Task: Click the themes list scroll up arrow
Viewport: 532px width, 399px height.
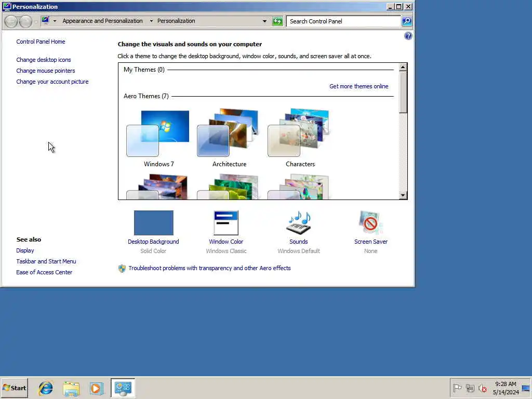Action: 403,67
